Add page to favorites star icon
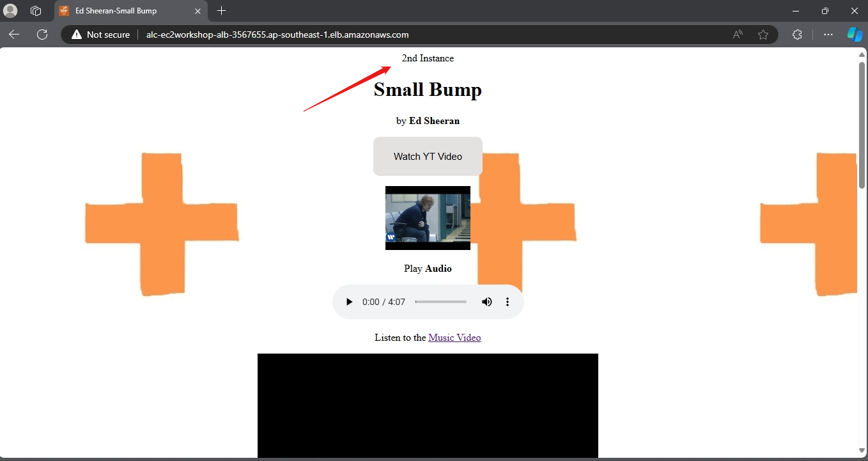The width and height of the screenshot is (868, 461). pos(763,35)
